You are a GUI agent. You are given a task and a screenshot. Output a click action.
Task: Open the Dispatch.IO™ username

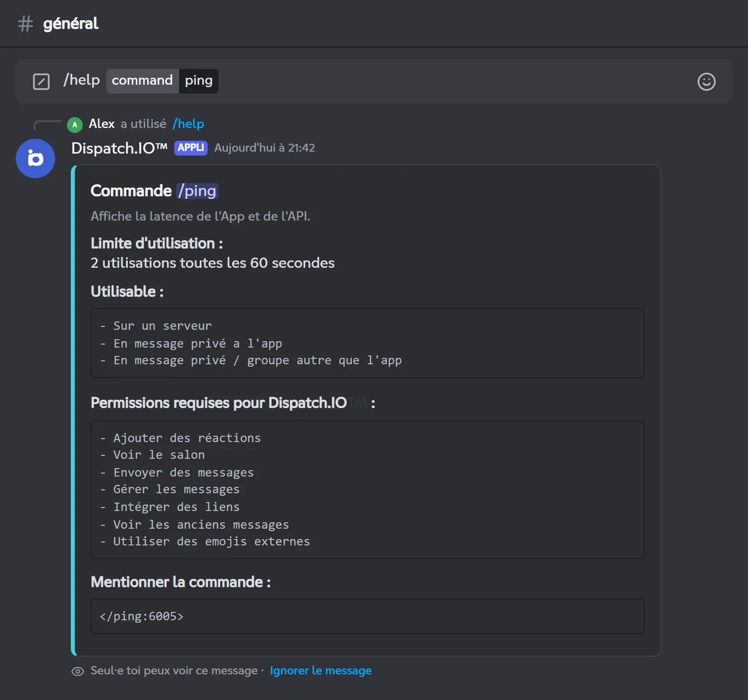pyautogui.click(x=120, y=148)
